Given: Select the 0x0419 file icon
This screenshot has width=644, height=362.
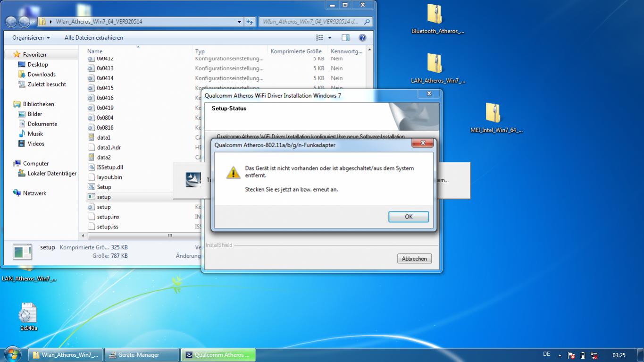Looking at the screenshot, I should tap(92, 108).
